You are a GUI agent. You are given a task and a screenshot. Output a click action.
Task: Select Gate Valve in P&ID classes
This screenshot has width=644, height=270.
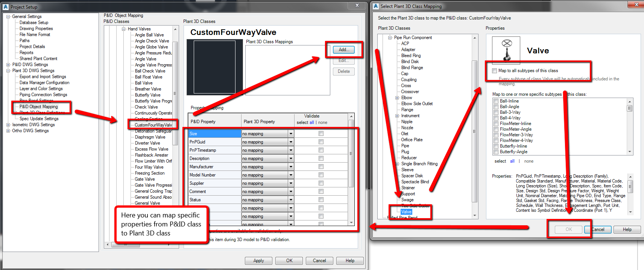coord(145,179)
